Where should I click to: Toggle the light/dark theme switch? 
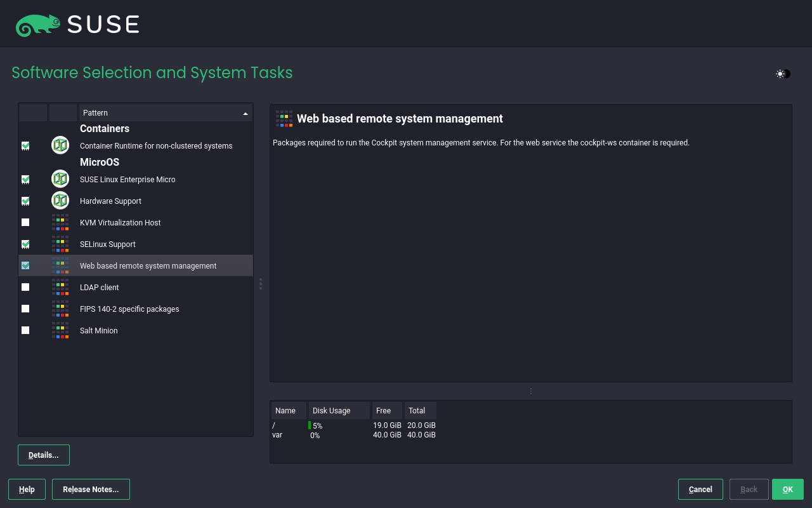pyautogui.click(x=783, y=74)
